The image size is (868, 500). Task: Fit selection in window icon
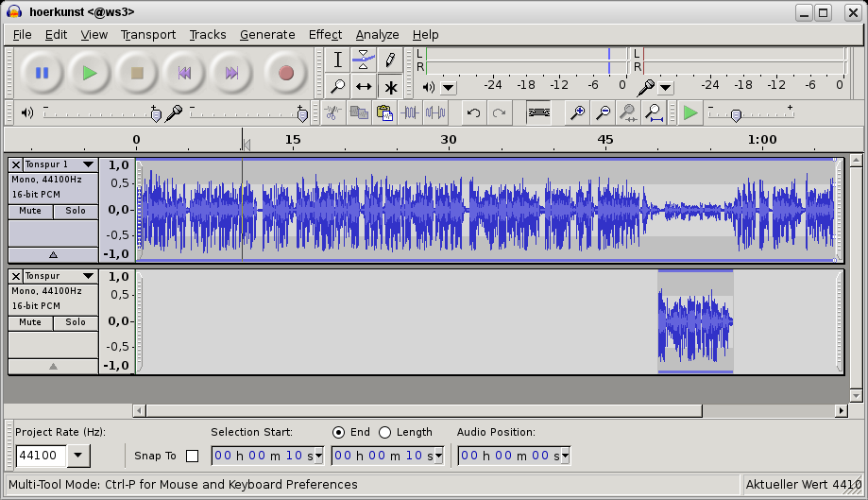[628, 113]
